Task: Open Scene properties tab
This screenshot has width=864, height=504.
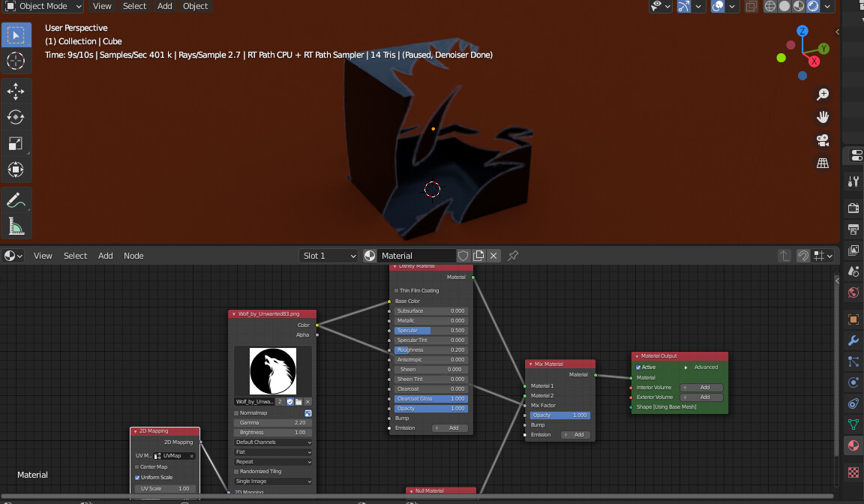Action: click(853, 271)
